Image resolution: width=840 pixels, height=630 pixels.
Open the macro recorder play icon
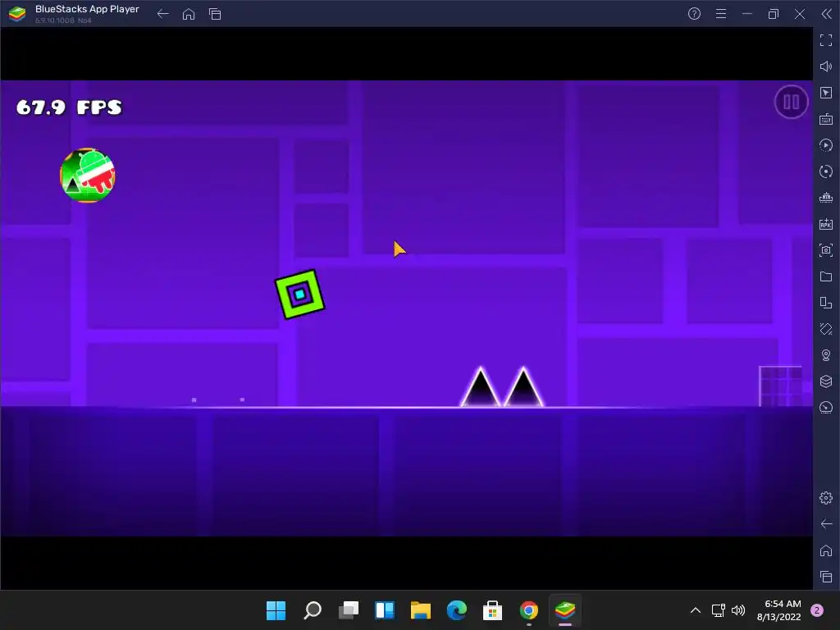(826, 145)
